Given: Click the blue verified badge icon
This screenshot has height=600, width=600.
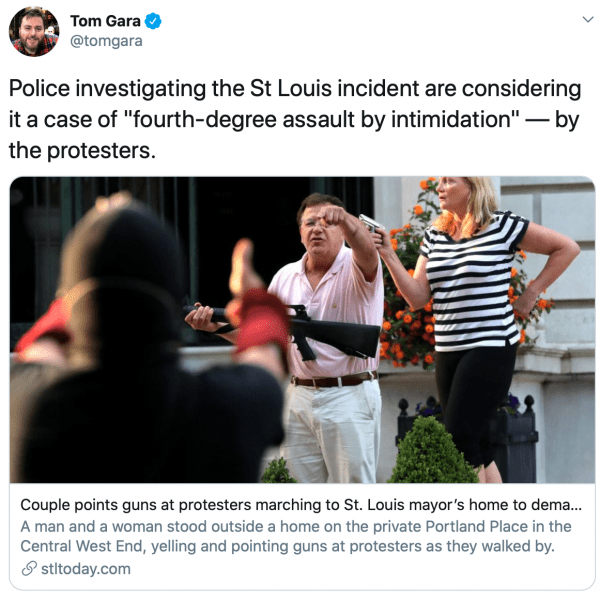Looking at the screenshot, I should tap(153, 21).
